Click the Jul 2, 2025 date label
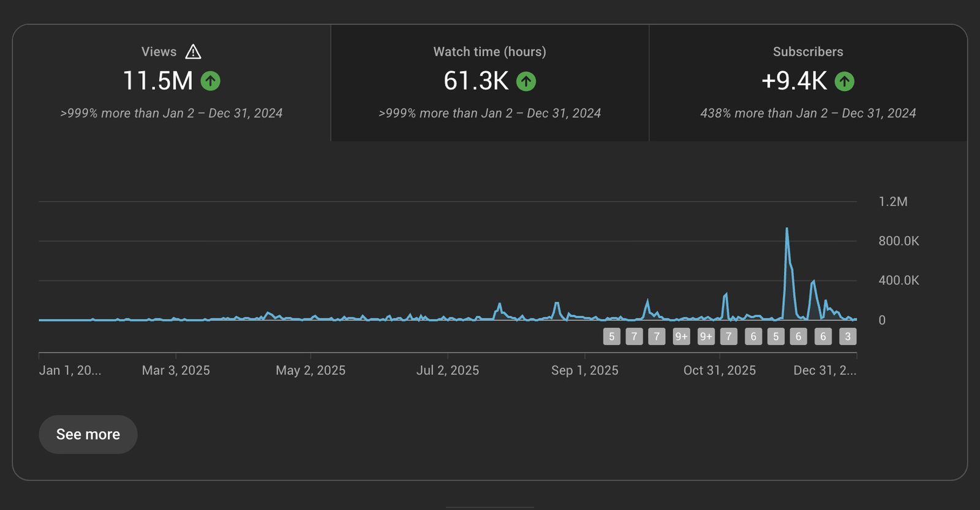 point(448,370)
